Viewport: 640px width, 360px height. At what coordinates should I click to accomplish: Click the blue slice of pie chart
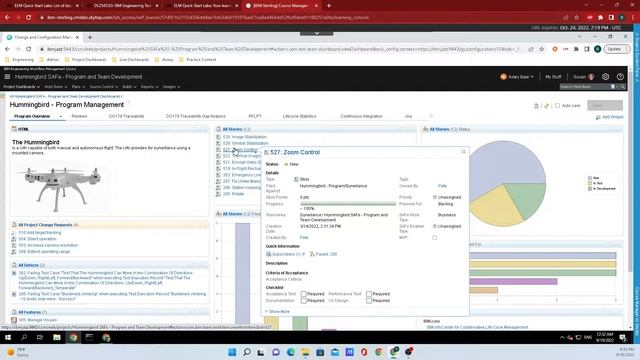[x=506, y=165]
